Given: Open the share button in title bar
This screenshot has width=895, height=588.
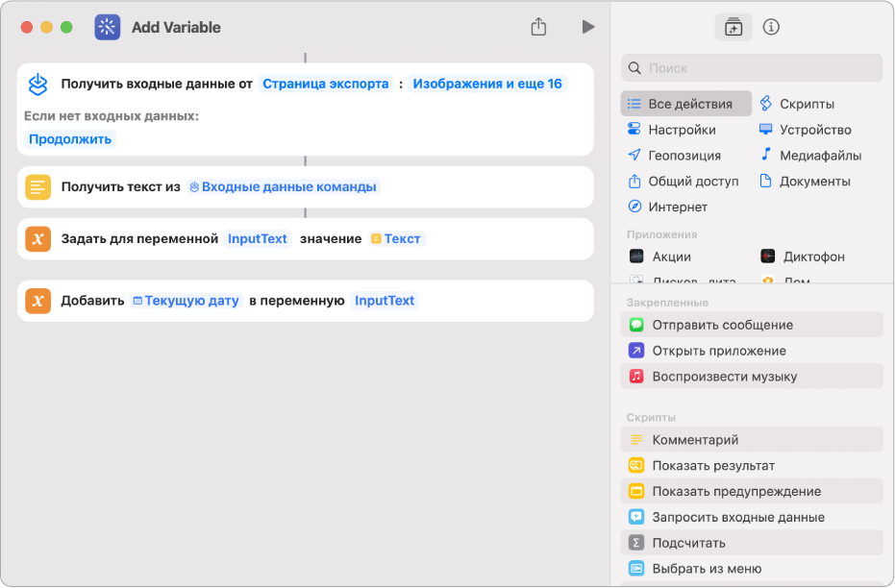Looking at the screenshot, I should click(x=538, y=26).
